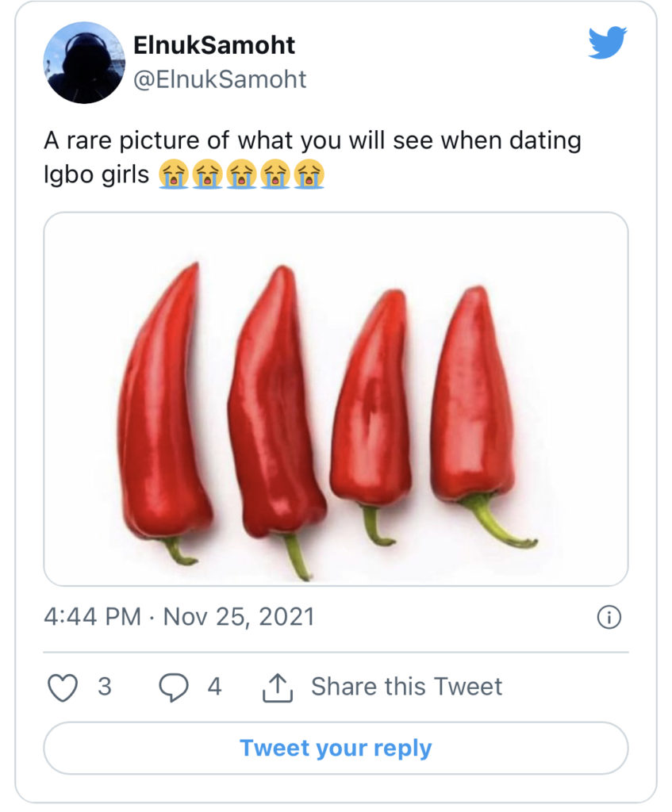Image resolution: width=672 pixels, height=812 pixels.
Task: Click the like count number 3
Action: click(x=105, y=686)
